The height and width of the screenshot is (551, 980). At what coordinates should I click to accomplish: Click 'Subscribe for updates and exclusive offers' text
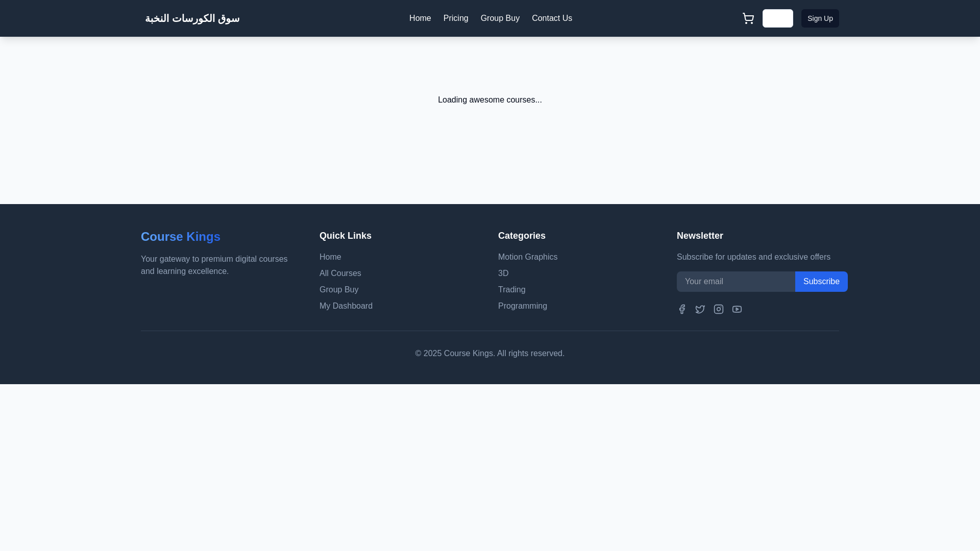point(753,257)
